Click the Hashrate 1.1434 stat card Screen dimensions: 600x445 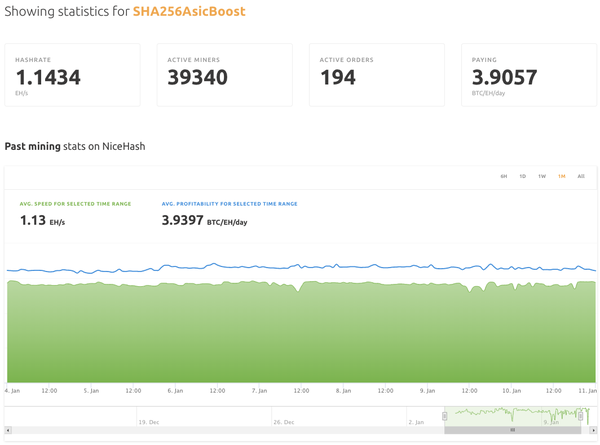72,75
